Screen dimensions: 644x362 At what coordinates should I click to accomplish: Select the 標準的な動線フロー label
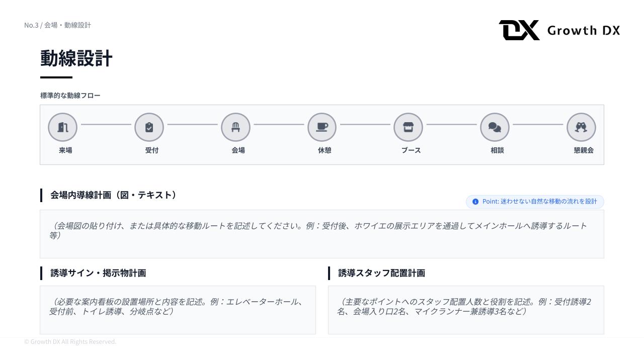(x=70, y=96)
